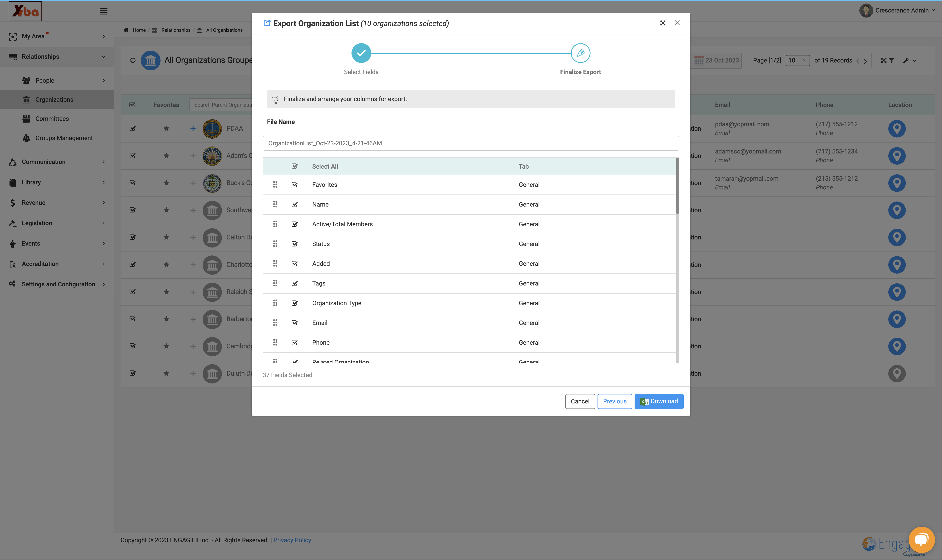This screenshot has width=942, height=560.
Task: Click the star icon in PDAA row
Action: point(166,129)
